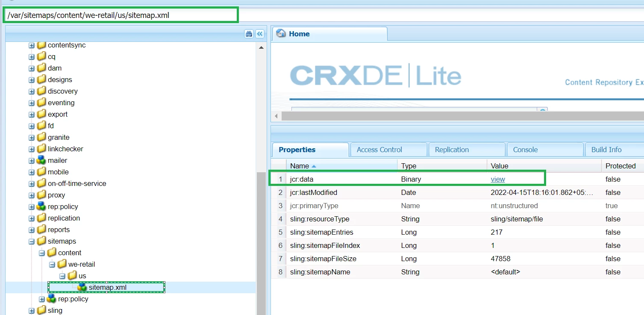Click the rep:policy node icon under var
Screen dimensions: 644x315
click(x=41, y=206)
